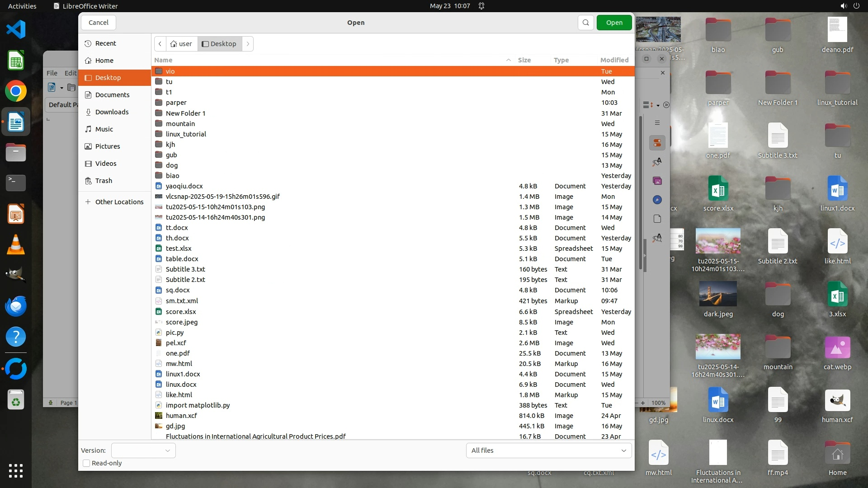Launch VLC media player from dock
Viewport: 868px width, 488px height.
coord(16,245)
